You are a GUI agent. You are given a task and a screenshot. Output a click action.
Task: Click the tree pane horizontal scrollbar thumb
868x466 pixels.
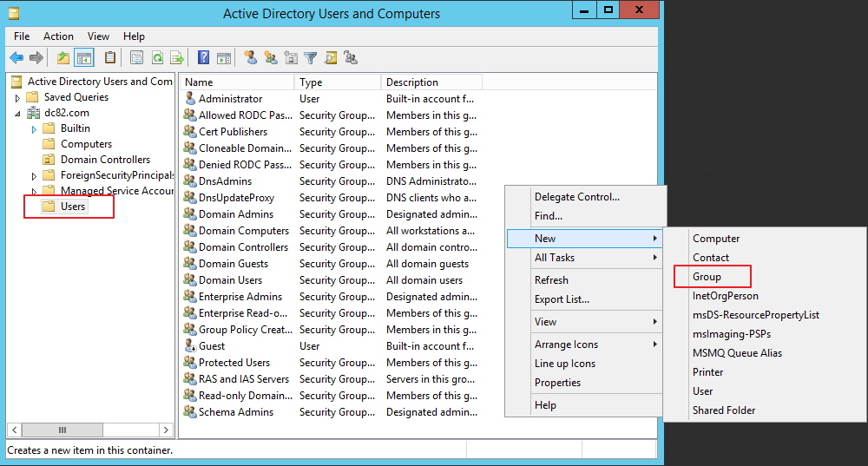click(62, 430)
